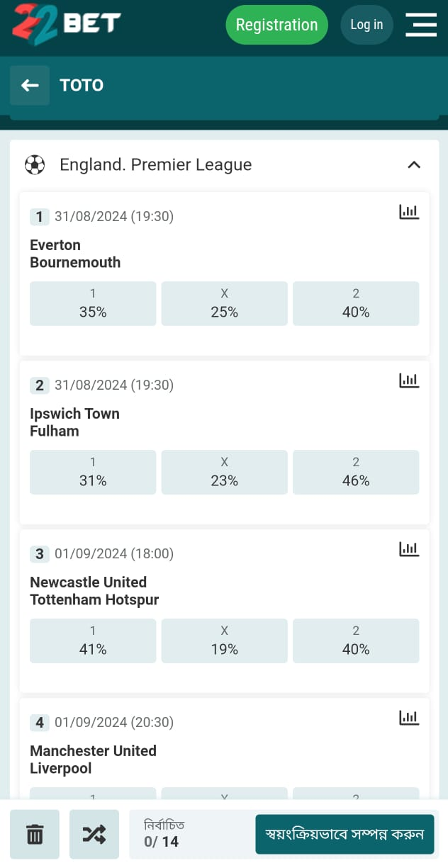Go back using the arrow next to TOTO
Image resolution: width=448 pixels, height=868 pixels.
[30, 86]
